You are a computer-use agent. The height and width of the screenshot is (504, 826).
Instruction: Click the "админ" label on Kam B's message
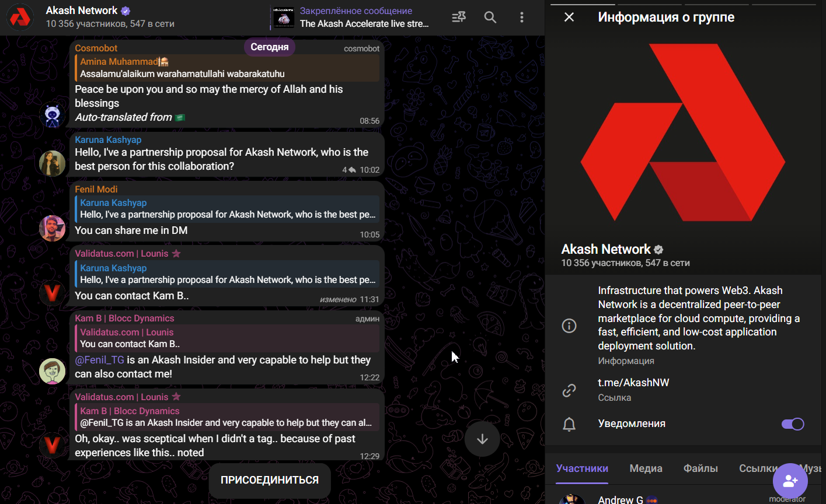(x=367, y=318)
